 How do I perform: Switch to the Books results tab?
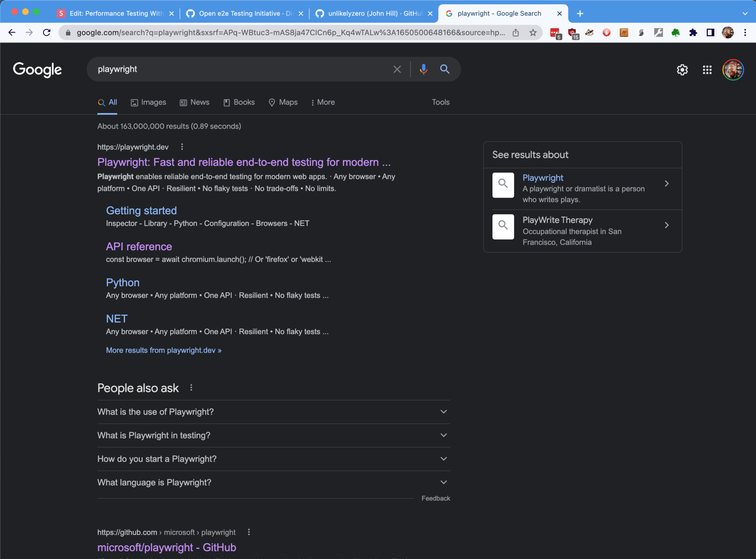[x=239, y=102]
